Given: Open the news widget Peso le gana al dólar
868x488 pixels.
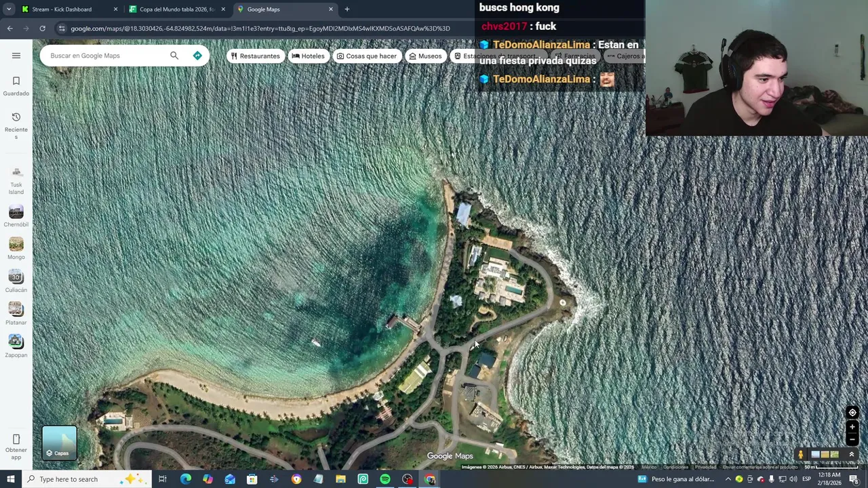Looking at the screenshot, I should (676, 479).
